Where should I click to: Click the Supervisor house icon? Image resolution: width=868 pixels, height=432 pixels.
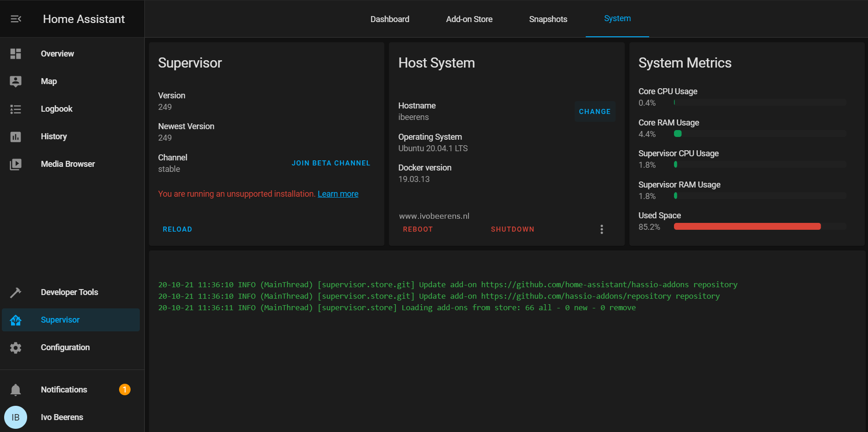tap(16, 320)
